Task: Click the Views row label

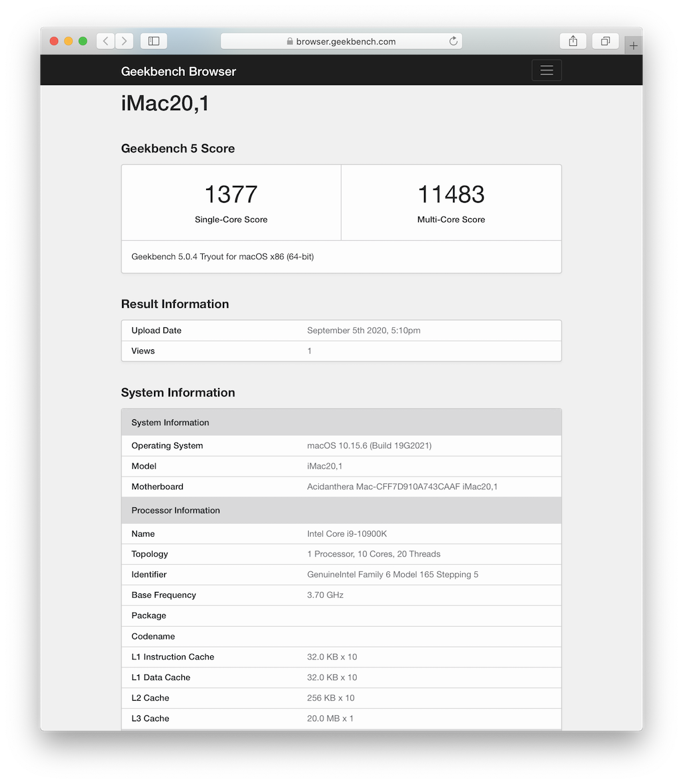Action: [143, 351]
